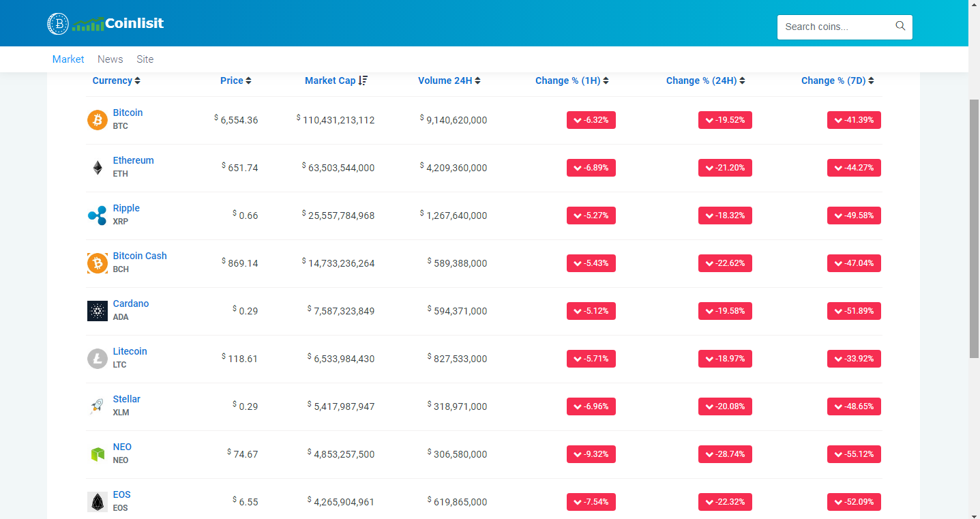Viewport: 980px width, 519px height.
Task: Sort table by Currency column
Action: coord(117,80)
